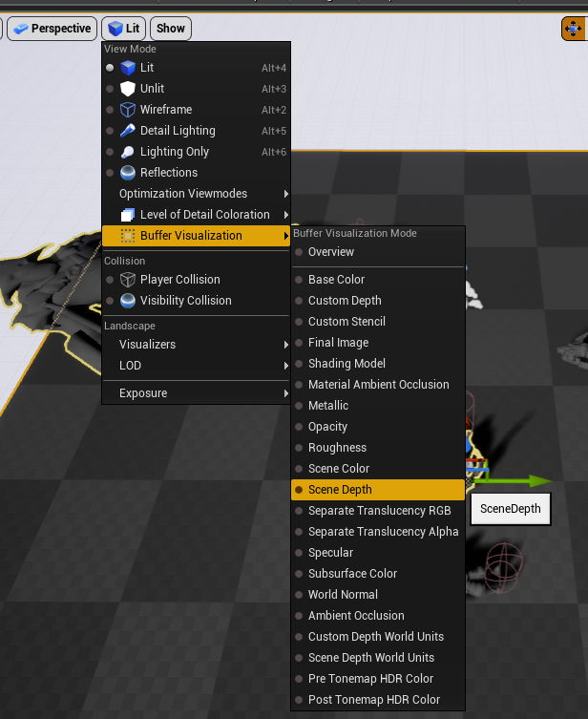This screenshot has width=588, height=719.
Task: Click the Detail Lighting brush icon
Action: [x=128, y=131]
